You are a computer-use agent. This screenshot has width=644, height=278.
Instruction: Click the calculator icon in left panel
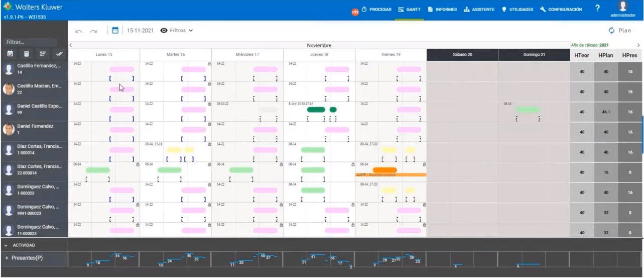(27, 54)
